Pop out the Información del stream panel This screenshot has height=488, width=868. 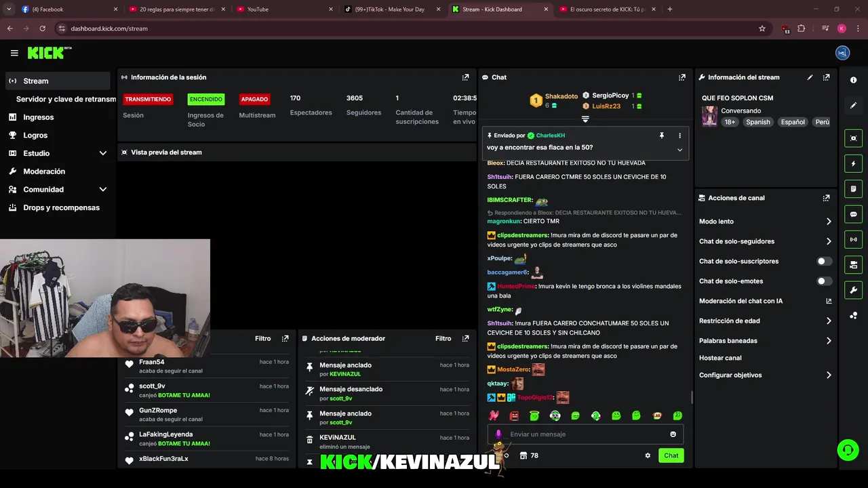[826, 77]
